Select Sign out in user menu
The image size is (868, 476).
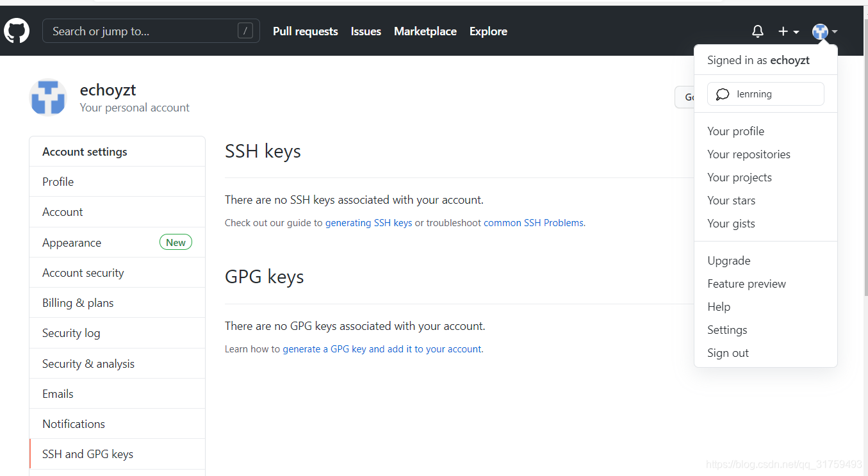766,352
